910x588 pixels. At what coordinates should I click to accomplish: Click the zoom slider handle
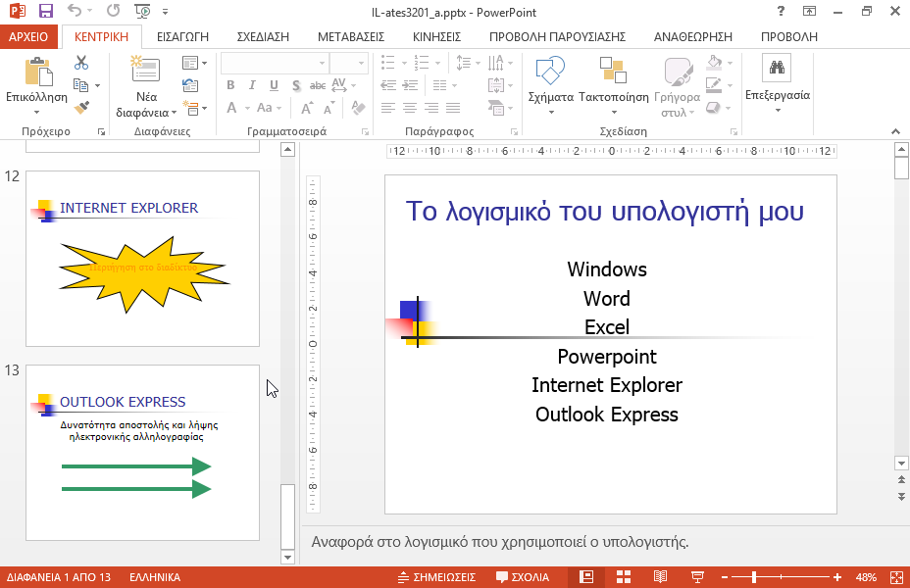click(754, 577)
